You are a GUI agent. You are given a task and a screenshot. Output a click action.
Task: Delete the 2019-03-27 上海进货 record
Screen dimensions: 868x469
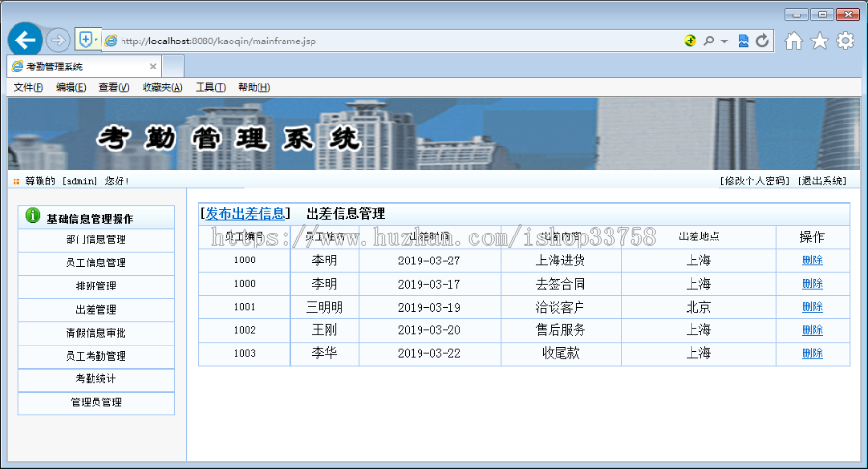point(812,261)
